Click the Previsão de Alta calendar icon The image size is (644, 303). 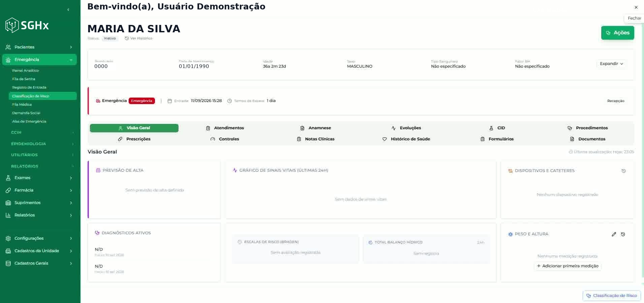pyautogui.click(x=98, y=170)
